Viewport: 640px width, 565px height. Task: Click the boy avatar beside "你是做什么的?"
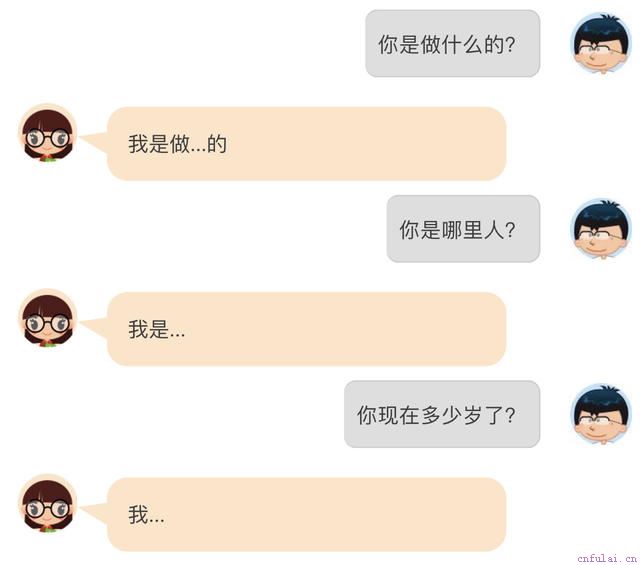(600, 44)
